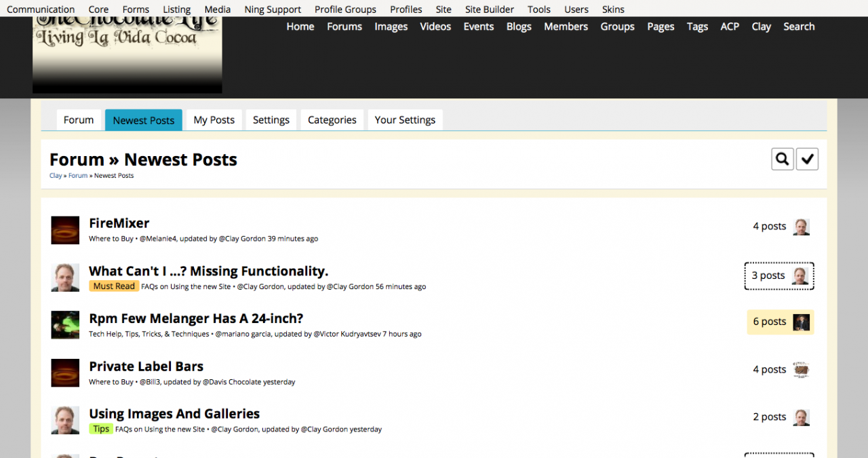Open avatar for Using Images And Galleries

(x=65, y=420)
